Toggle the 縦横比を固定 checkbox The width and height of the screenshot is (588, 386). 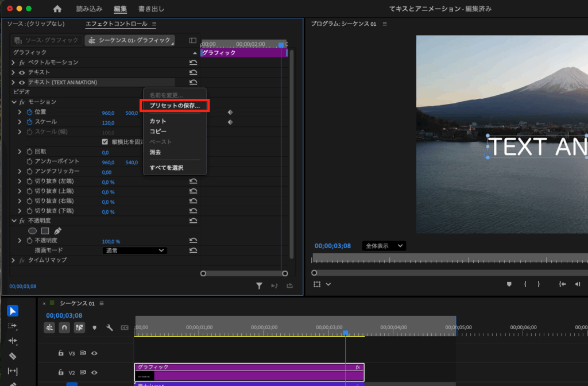tap(105, 141)
